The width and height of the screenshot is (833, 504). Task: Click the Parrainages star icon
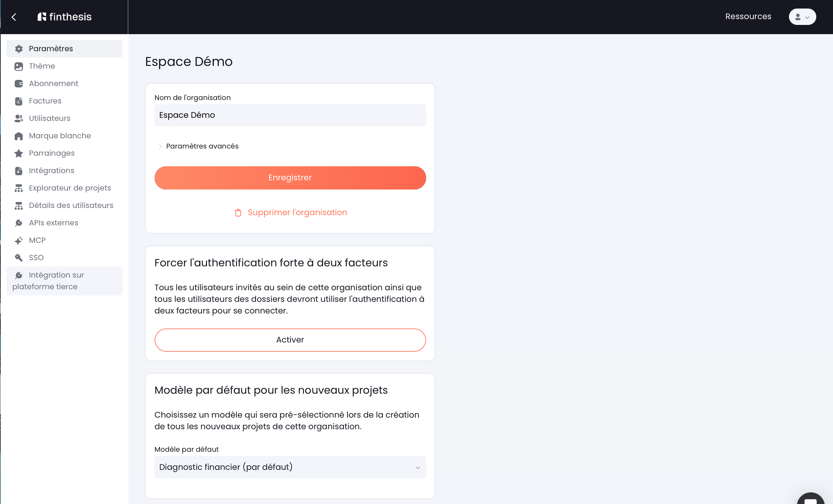click(19, 153)
